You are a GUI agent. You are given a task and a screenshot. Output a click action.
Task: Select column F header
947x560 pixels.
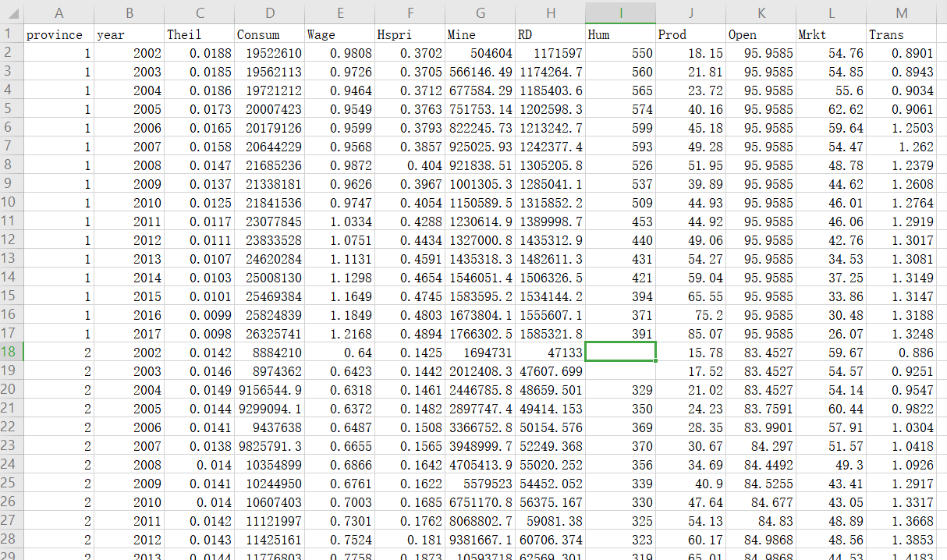(410, 12)
